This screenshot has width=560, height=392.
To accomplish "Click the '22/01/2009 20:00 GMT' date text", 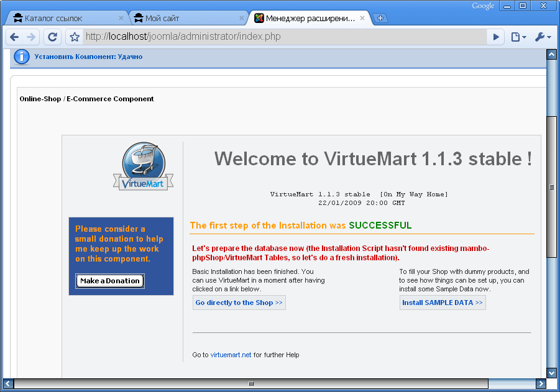I will coord(362,203).
